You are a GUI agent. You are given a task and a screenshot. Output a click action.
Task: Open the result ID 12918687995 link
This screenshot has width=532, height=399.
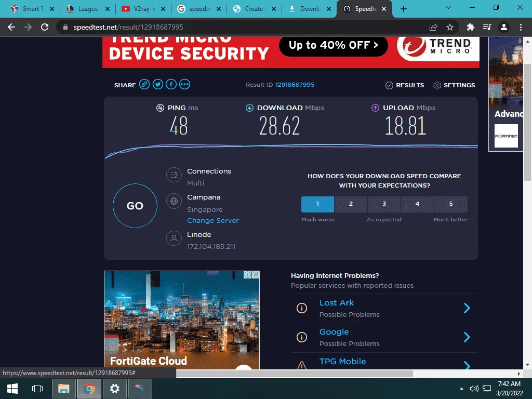coord(295,85)
